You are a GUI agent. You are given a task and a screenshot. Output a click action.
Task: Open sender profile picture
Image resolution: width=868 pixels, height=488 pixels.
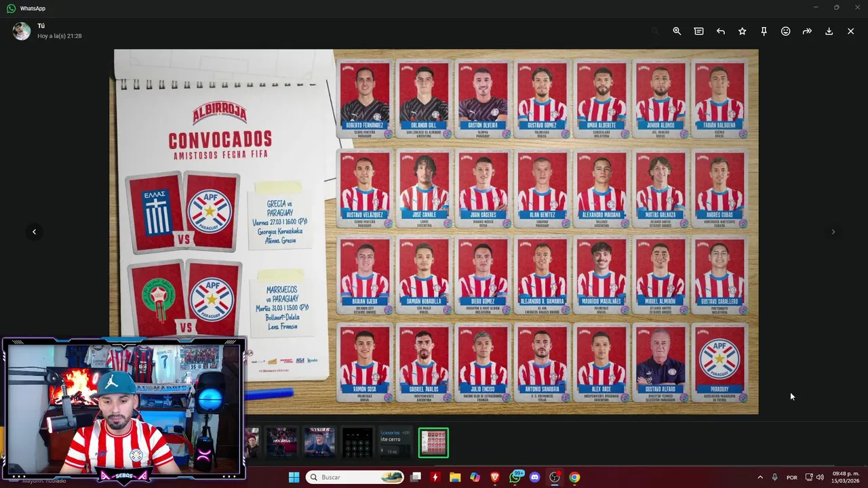click(22, 31)
